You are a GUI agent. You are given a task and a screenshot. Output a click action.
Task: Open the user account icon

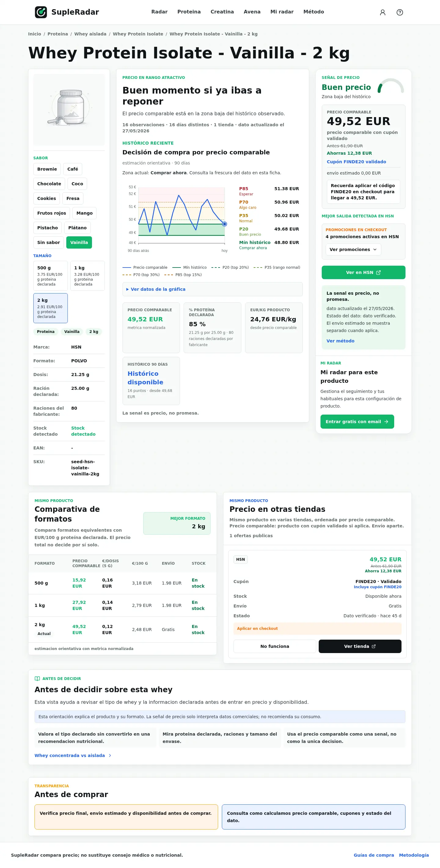click(383, 13)
